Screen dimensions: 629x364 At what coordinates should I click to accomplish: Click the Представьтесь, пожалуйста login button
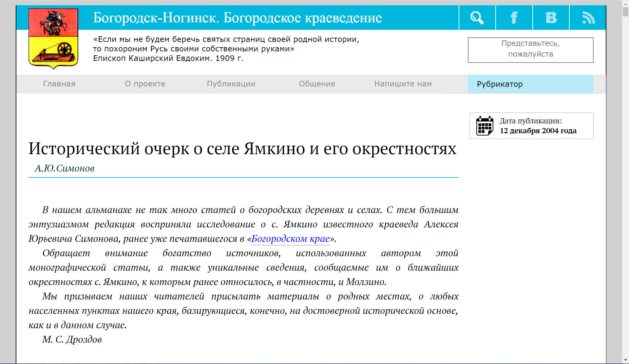tap(531, 50)
